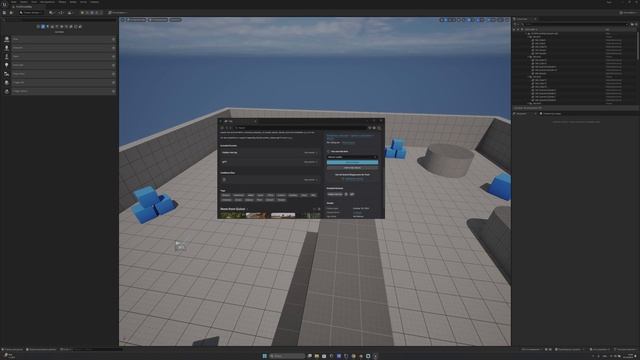Click the Outliner vertical scrollbar

tap(637, 45)
